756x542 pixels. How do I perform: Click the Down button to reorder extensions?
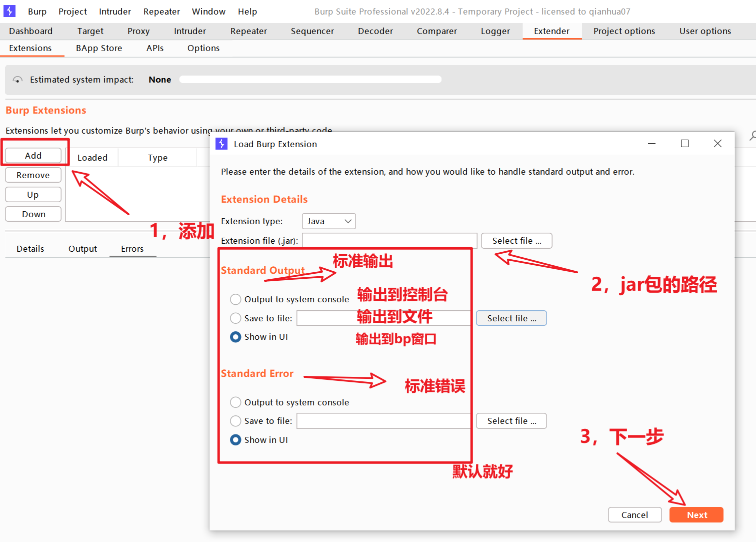pyautogui.click(x=33, y=214)
